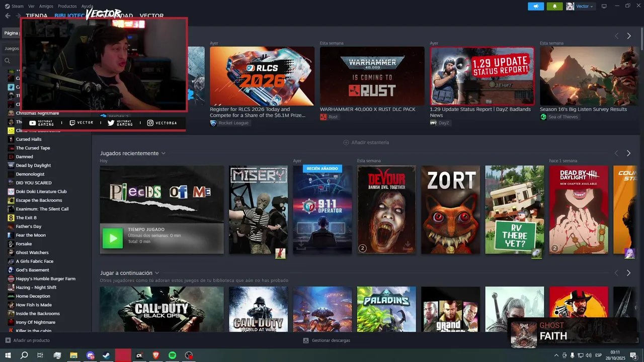Open the ZORT game cover
The height and width of the screenshot is (362, 644).
click(450, 210)
